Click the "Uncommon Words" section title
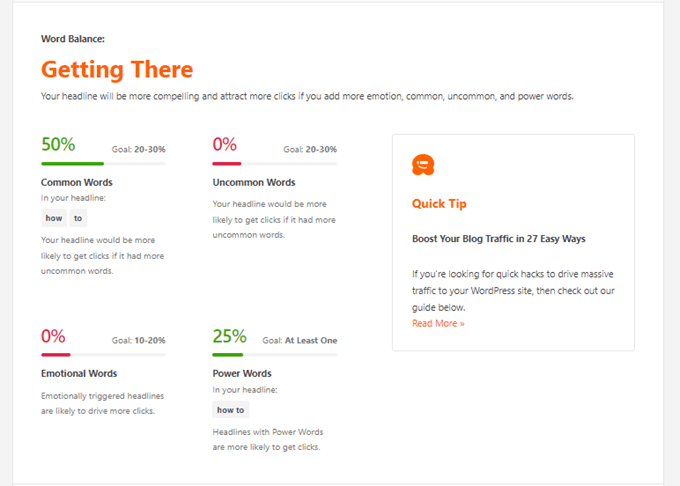This screenshot has height=486, width=680. click(254, 183)
